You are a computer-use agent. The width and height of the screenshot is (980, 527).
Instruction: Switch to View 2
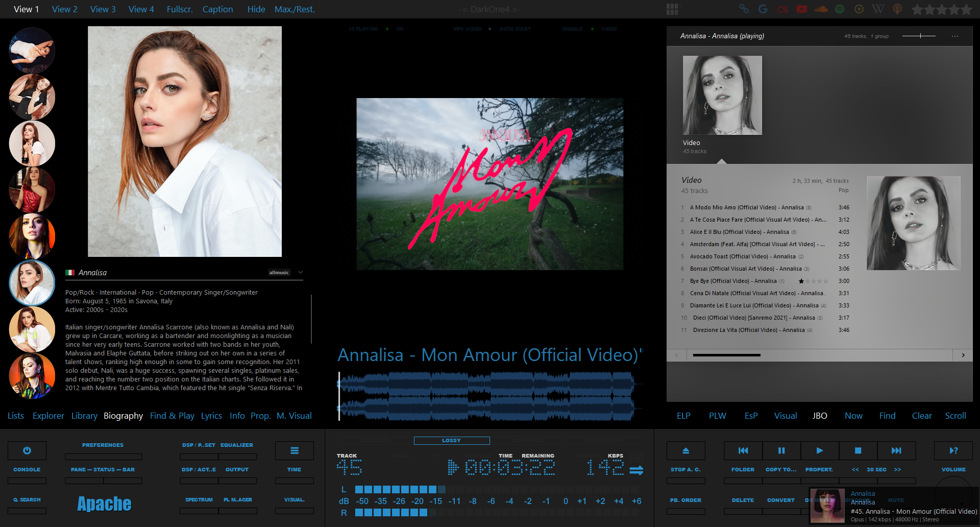pyautogui.click(x=65, y=9)
